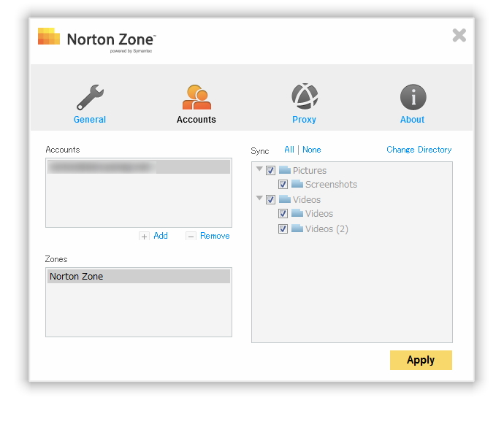504x438 pixels.
Task: Click the Videos (2) folder icon
Action: point(297,228)
